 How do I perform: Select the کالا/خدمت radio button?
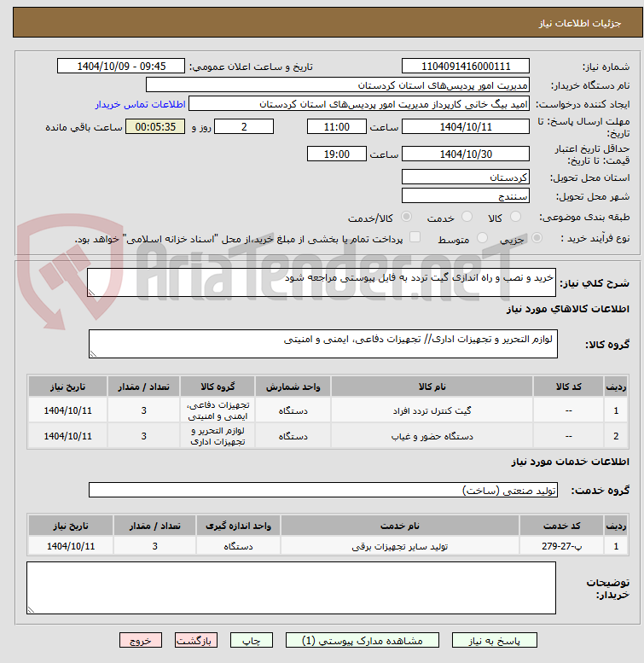pyautogui.click(x=406, y=217)
